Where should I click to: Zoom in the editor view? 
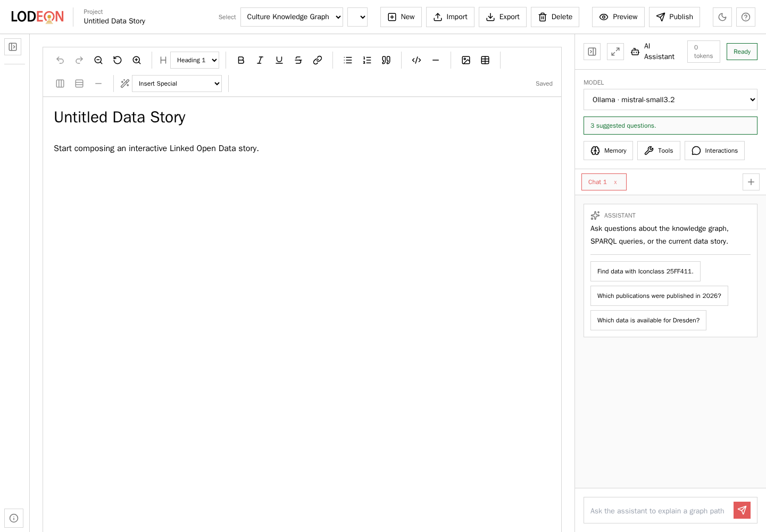[137, 60]
